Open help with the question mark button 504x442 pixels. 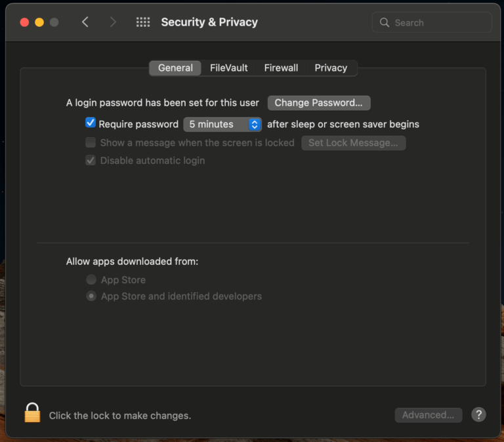coord(479,414)
